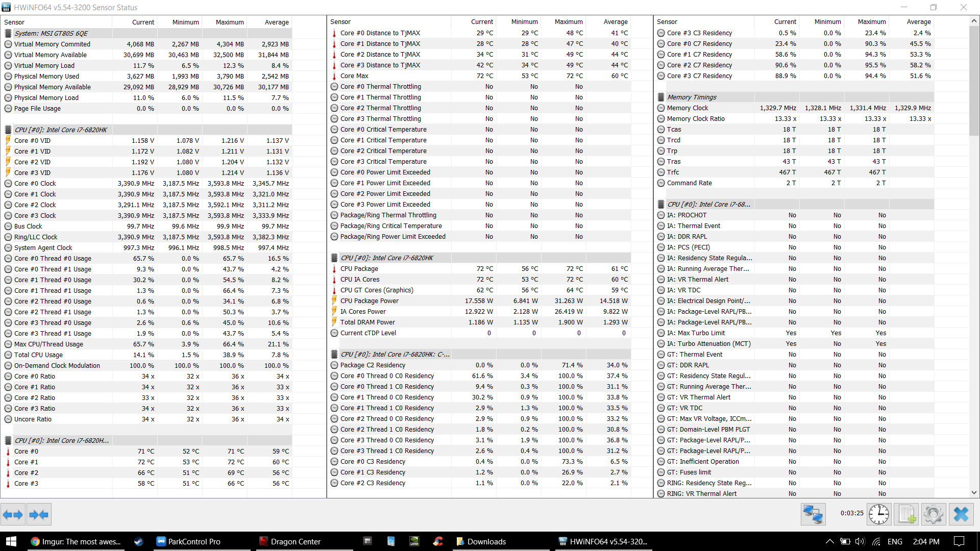The width and height of the screenshot is (980, 551).
Task: Click the 2:04 PM taskbar clock
Action: pyautogui.click(x=926, y=541)
